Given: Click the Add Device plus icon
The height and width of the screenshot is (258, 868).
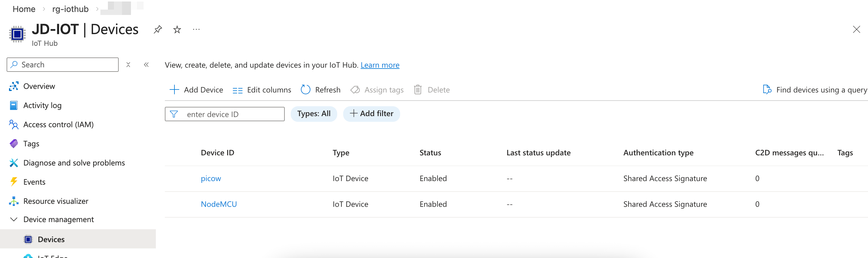Looking at the screenshot, I should [x=174, y=90].
